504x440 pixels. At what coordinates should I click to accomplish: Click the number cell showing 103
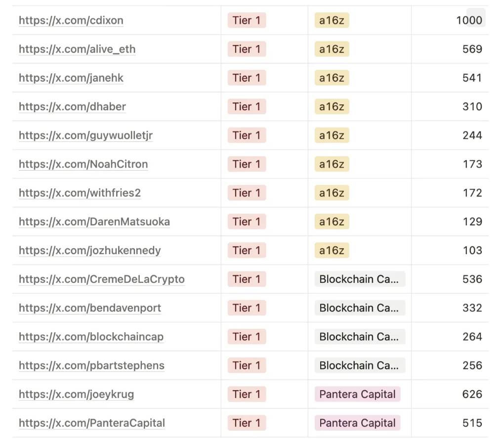[472, 251]
